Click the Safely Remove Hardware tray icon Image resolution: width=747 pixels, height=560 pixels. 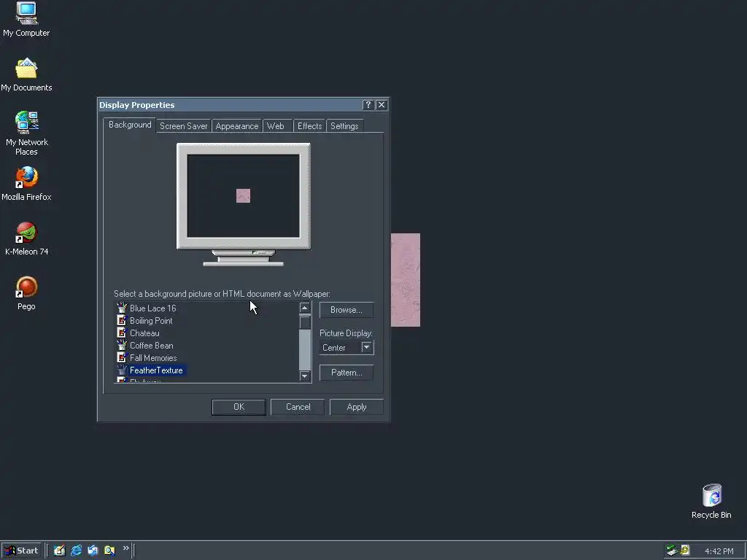click(672, 551)
